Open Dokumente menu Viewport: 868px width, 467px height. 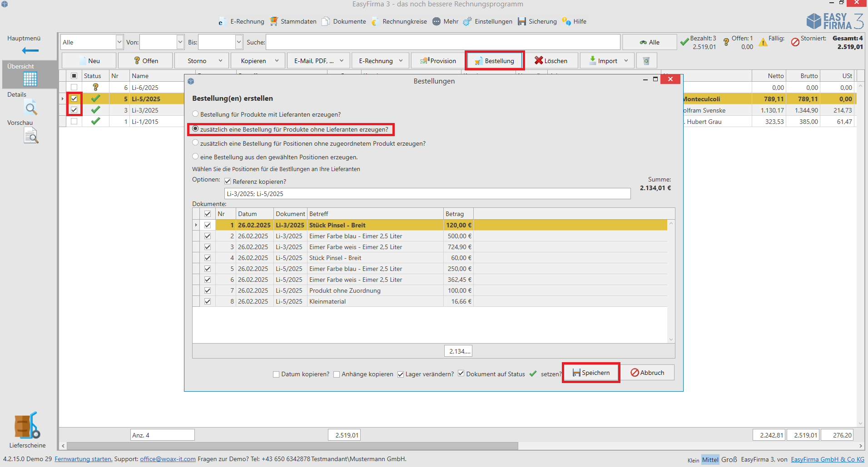point(344,21)
